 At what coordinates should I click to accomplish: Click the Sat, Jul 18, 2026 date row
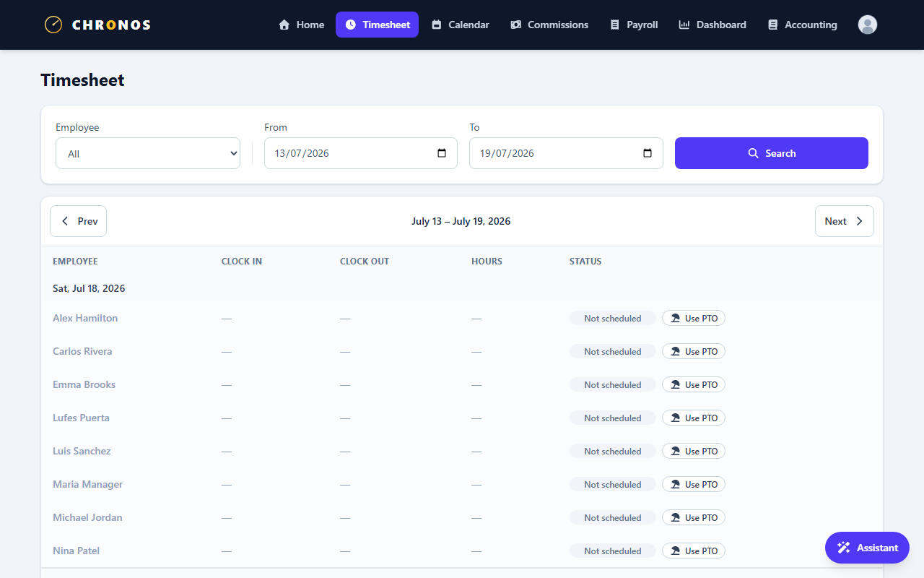pos(462,288)
